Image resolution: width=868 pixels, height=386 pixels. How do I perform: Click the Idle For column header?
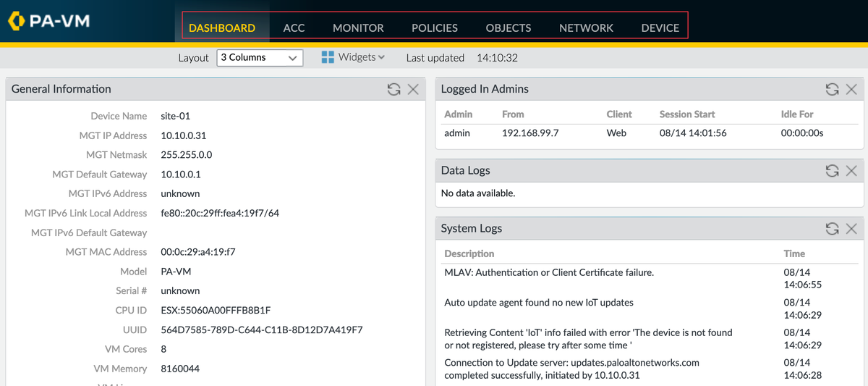click(x=797, y=114)
